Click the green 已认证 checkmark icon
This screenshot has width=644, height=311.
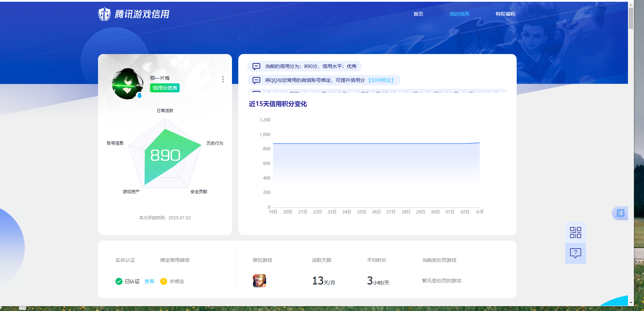[119, 281]
